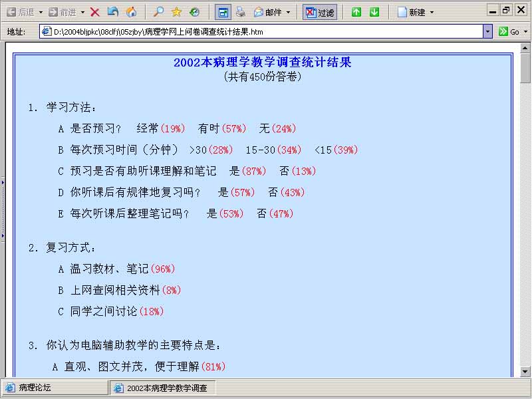Click item C 预习是否有助听课理解和笔记
The width and height of the screenshot is (532, 399).
coord(137,171)
